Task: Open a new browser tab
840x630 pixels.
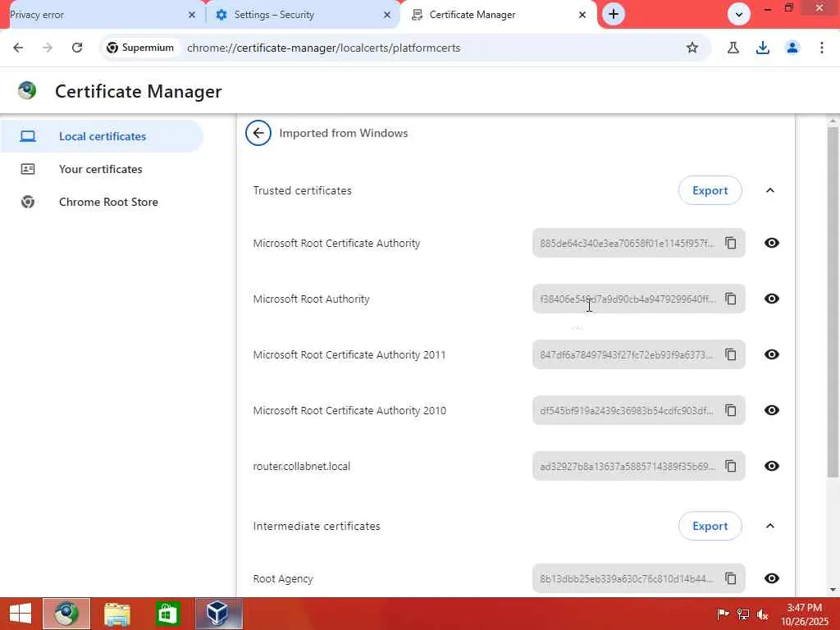Action: (x=614, y=15)
